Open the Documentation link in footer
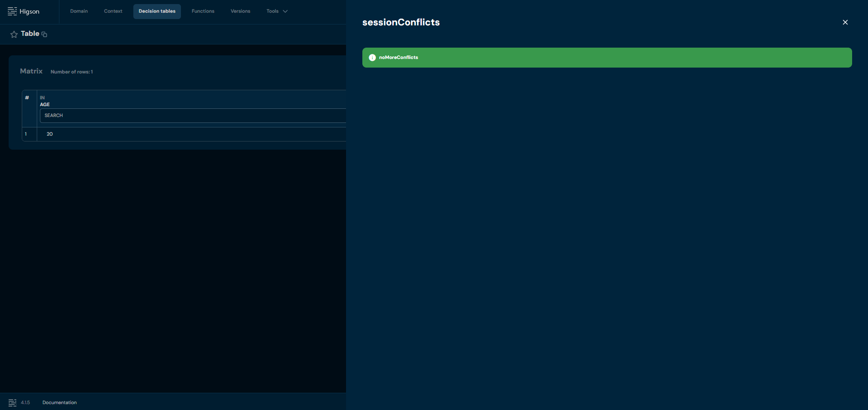The width and height of the screenshot is (868, 410). 59,403
